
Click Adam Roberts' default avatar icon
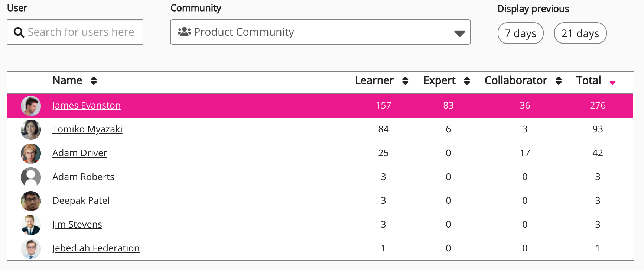point(31,177)
